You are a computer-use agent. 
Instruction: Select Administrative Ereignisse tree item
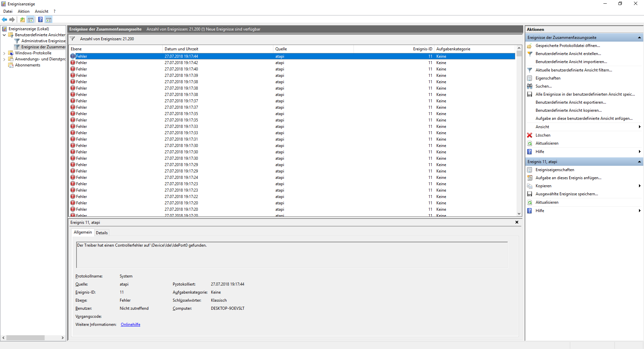(43, 41)
